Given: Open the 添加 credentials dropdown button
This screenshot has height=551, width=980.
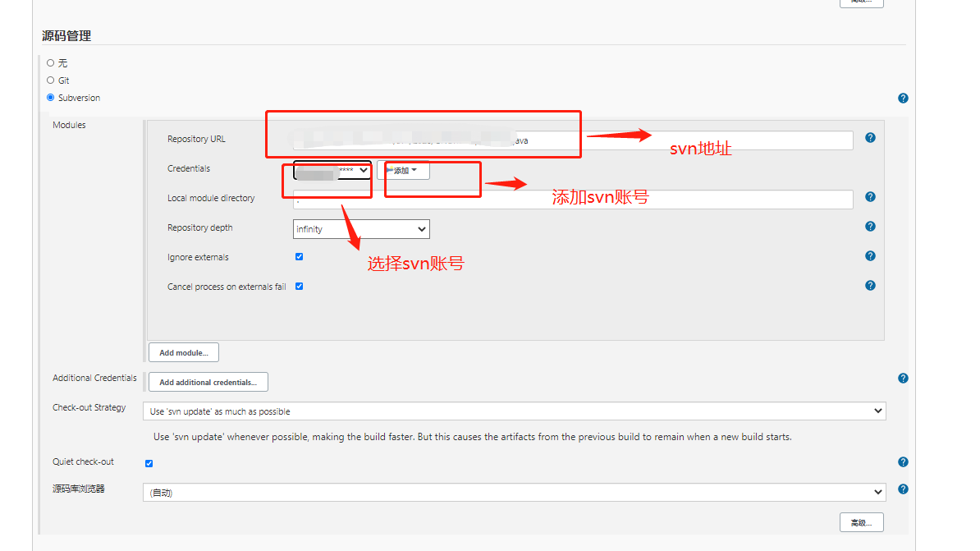Looking at the screenshot, I should click(x=403, y=170).
